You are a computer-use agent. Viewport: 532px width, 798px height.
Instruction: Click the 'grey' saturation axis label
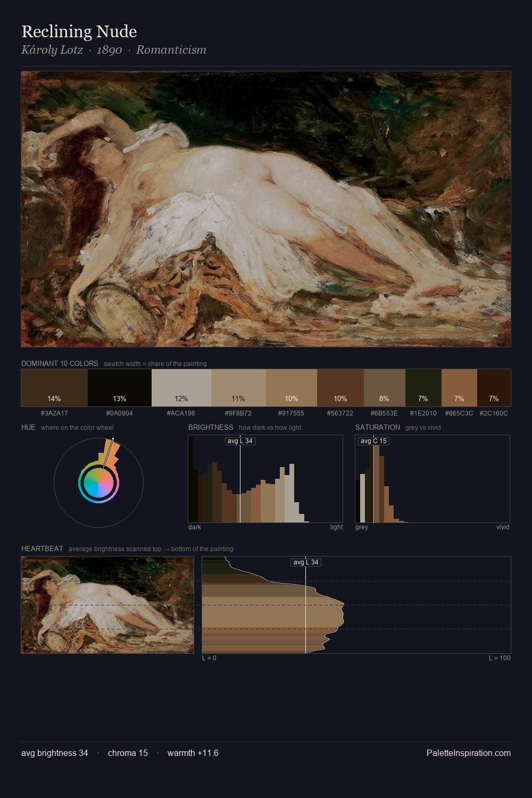click(362, 527)
